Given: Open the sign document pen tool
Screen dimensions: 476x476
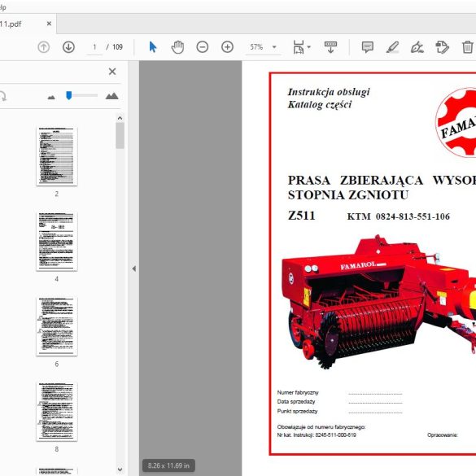Looking at the screenshot, I should coord(417,47).
